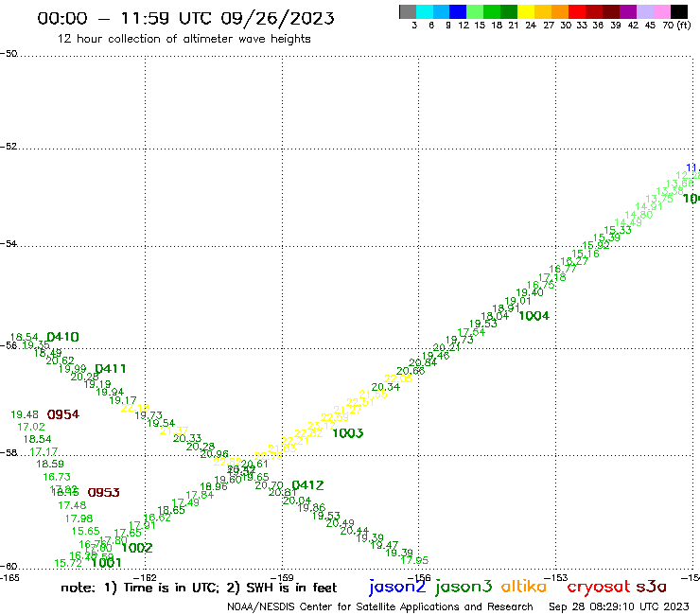Select the wave height value 21.55
This screenshot has width=700, height=615.
click(374, 394)
